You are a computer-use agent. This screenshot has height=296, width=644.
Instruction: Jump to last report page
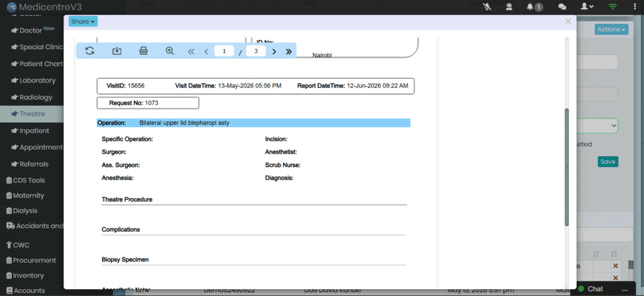click(289, 52)
